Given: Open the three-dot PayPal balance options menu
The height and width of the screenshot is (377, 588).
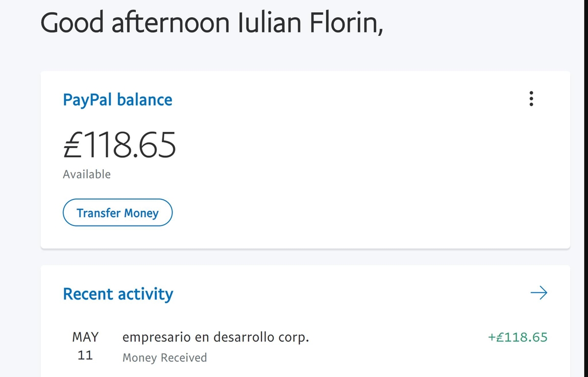Looking at the screenshot, I should [531, 100].
